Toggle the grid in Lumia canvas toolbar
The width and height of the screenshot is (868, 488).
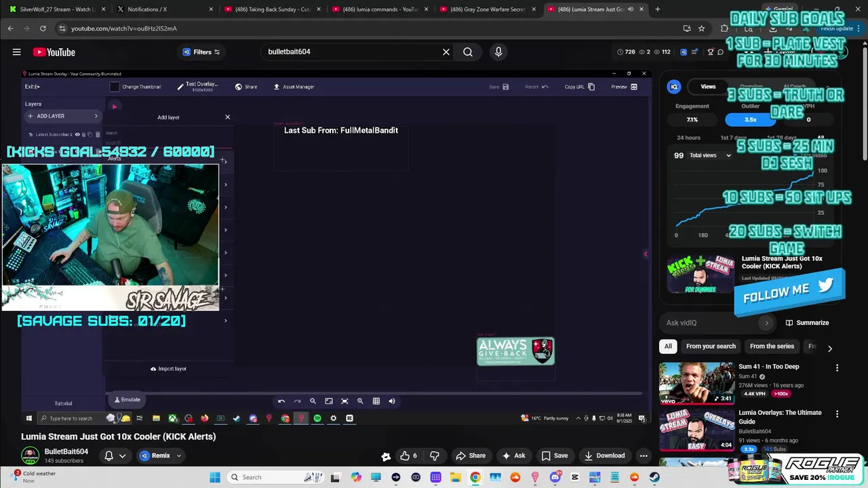(376, 401)
